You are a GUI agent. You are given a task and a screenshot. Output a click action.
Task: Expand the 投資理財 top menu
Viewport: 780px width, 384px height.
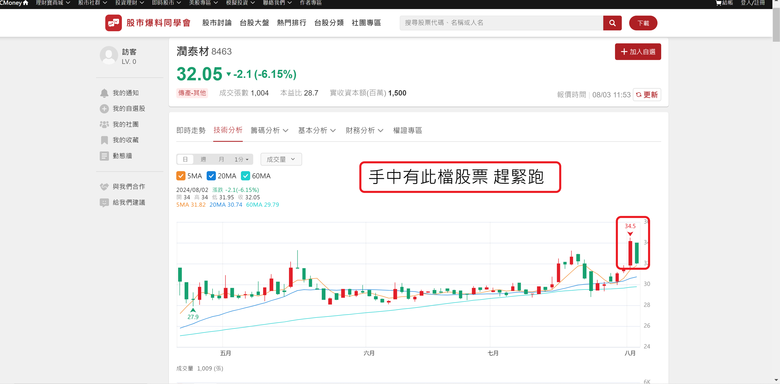(129, 3)
